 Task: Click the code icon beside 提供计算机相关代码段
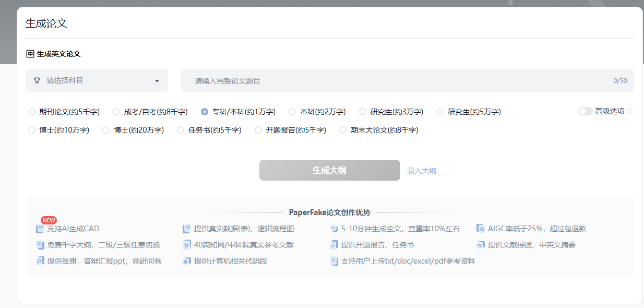coord(187,261)
